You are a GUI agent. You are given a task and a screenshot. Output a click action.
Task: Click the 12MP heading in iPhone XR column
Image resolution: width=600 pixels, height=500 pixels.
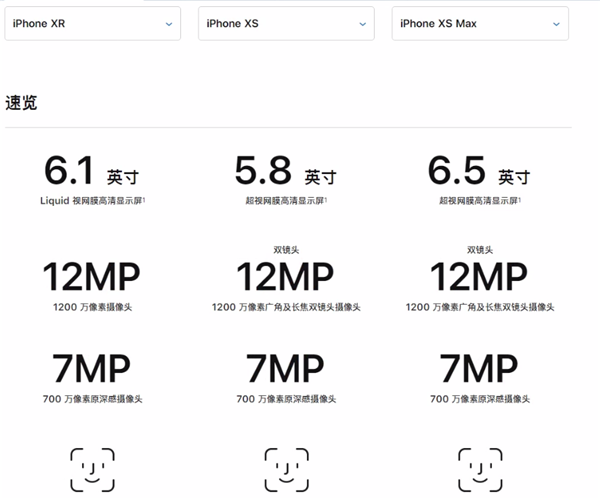tap(91, 277)
